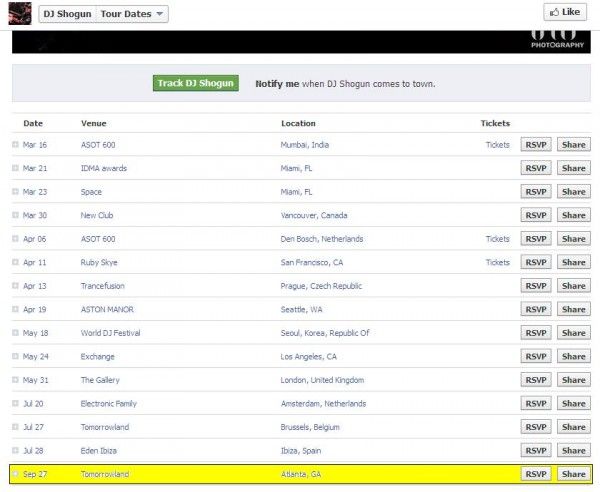
Task: Expand the Mar 30 event row icon
Action: coord(15,215)
